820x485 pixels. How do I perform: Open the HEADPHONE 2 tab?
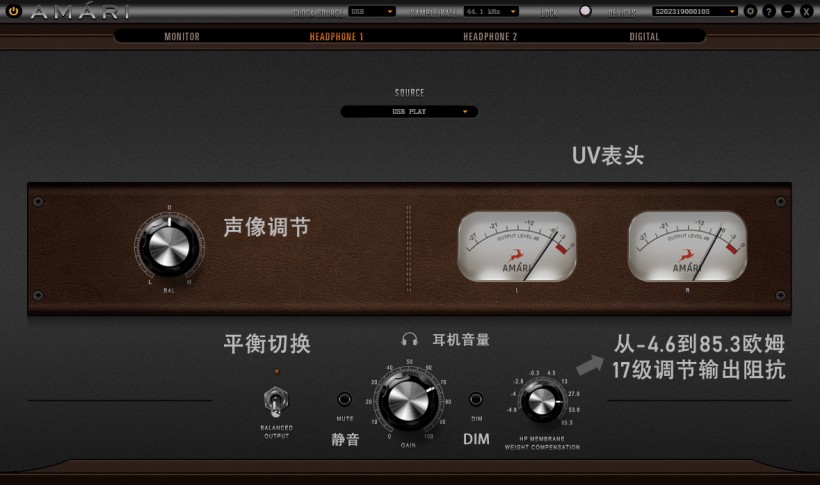[x=490, y=37]
